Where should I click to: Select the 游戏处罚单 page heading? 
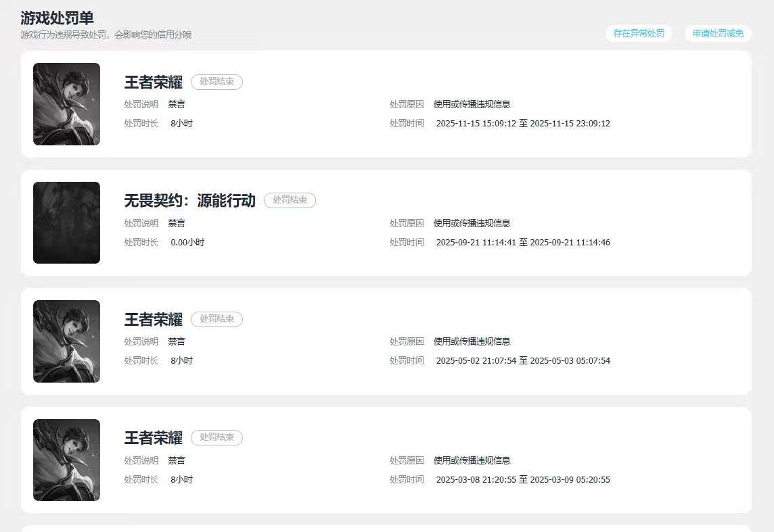(58, 18)
